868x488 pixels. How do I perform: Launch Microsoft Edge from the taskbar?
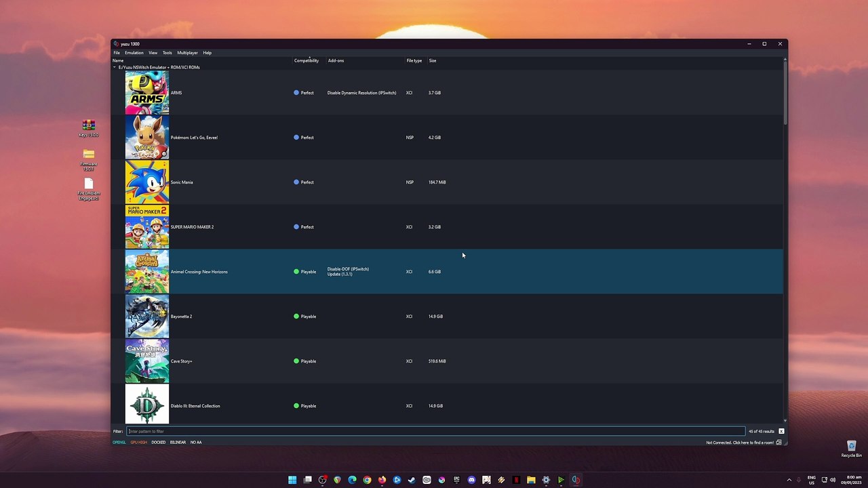pos(352,480)
